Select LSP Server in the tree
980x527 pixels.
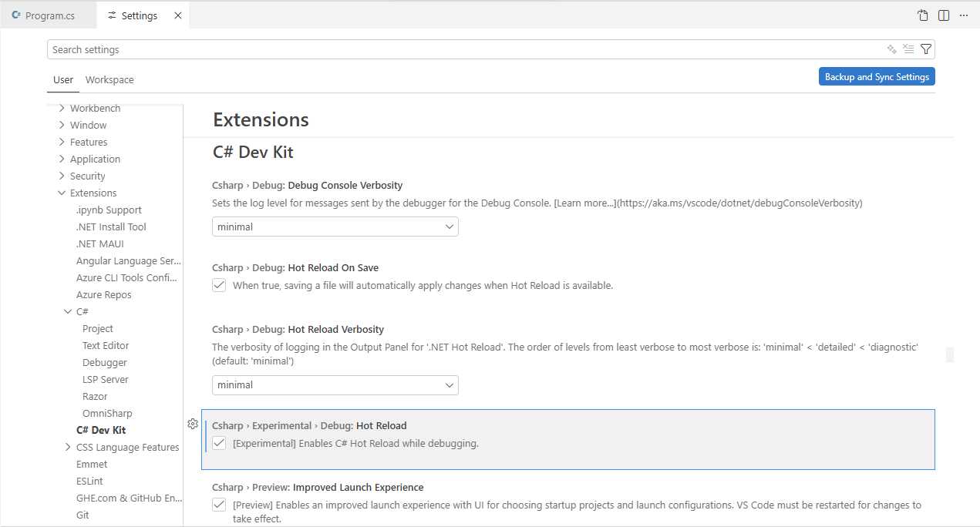click(106, 379)
